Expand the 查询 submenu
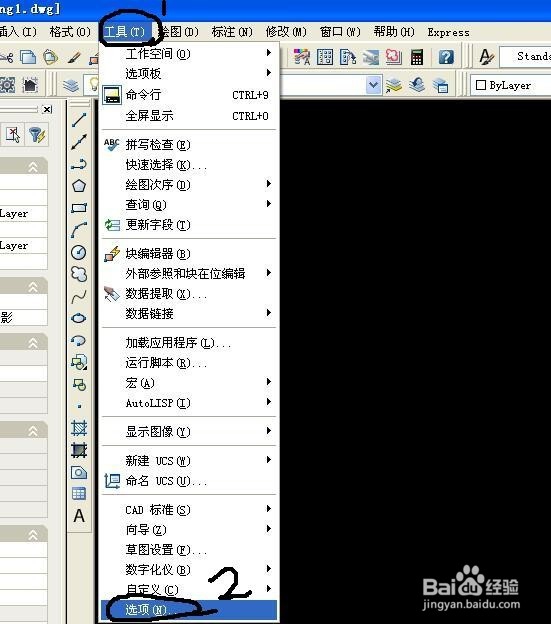551x624 pixels. (189, 205)
